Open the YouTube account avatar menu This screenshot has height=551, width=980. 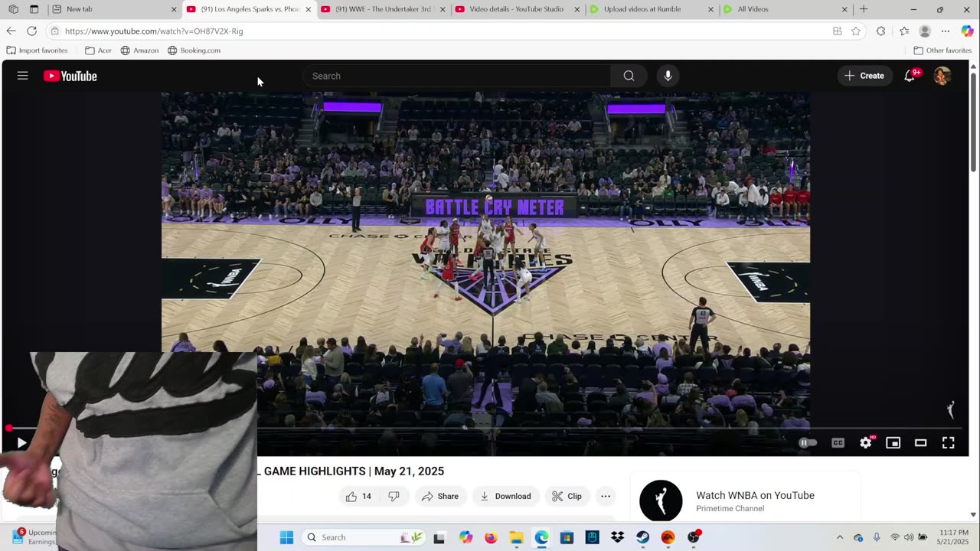[942, 76]
